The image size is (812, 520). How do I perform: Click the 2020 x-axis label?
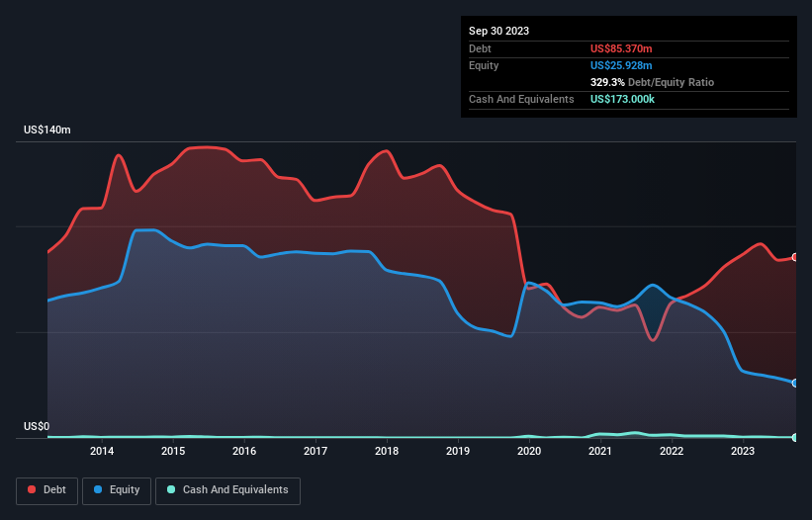click(529, 451)
